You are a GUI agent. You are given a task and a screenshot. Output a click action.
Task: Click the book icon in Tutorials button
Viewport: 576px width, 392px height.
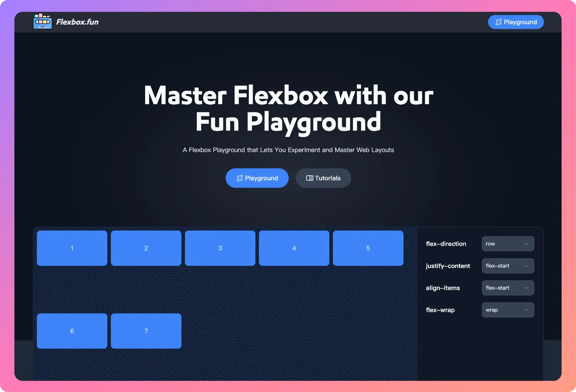point(309,178)
